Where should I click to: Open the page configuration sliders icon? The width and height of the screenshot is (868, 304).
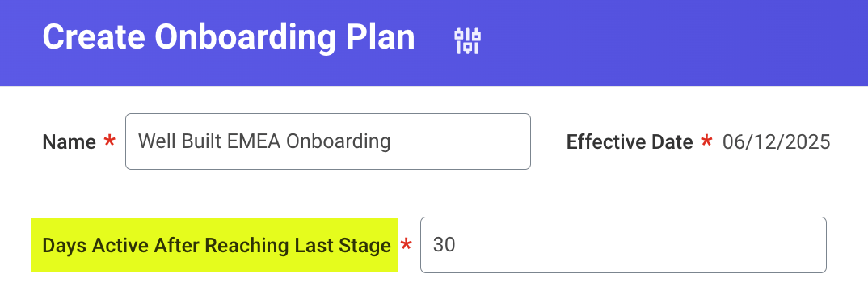pyautogui.click(x=467, y=40)
